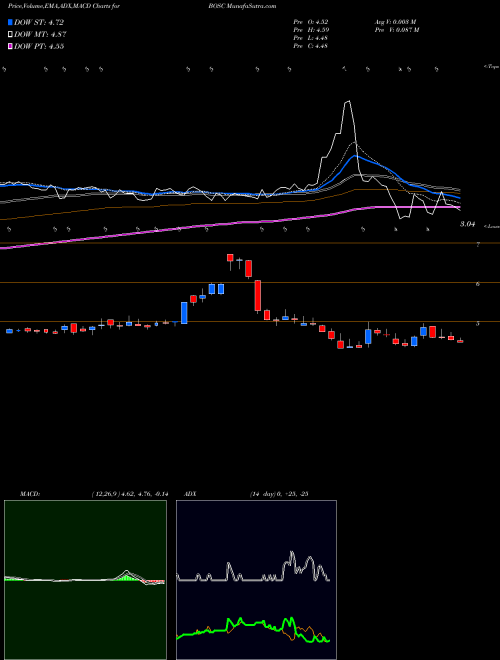Click inside the dark blue ADX chart panel

click(256, 580)
